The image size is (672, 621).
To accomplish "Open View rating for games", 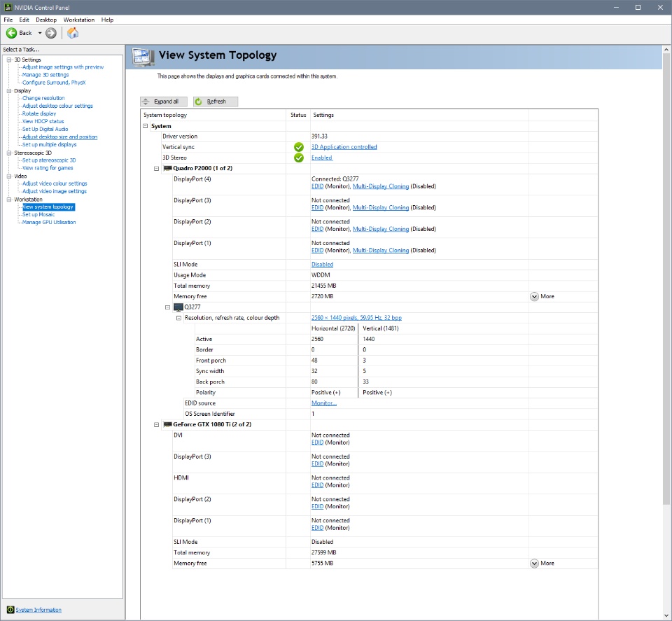I will 48,168.
